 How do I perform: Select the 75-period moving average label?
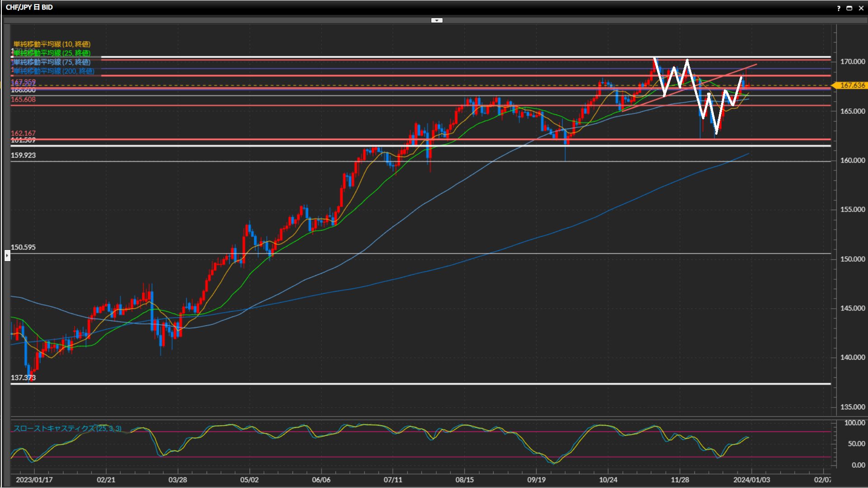52,62
